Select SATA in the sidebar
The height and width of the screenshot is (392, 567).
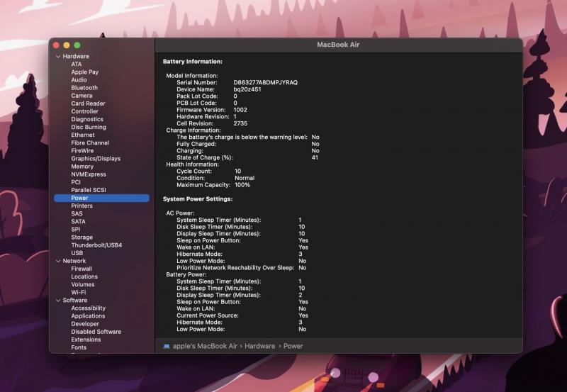coord(78,222)
